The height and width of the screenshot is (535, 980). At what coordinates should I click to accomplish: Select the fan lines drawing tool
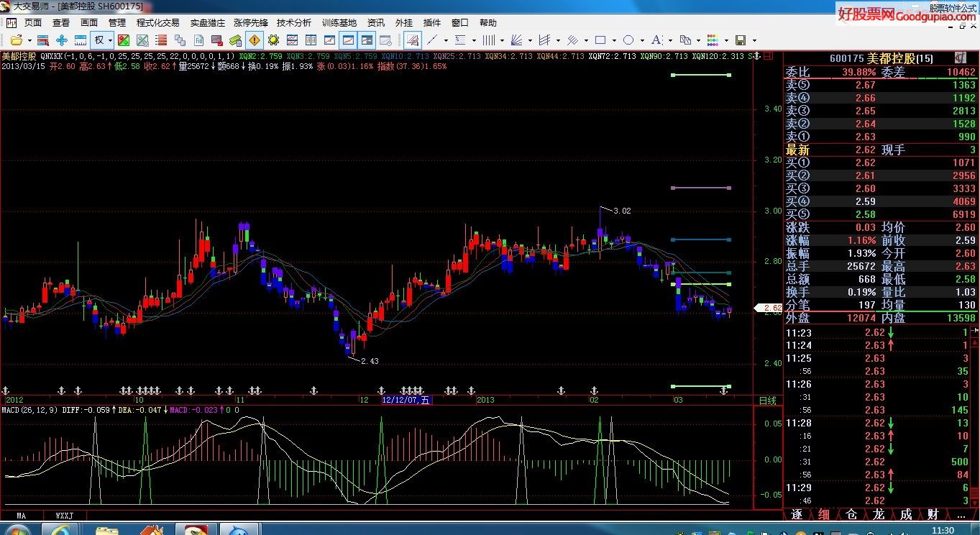pos(516,40)
